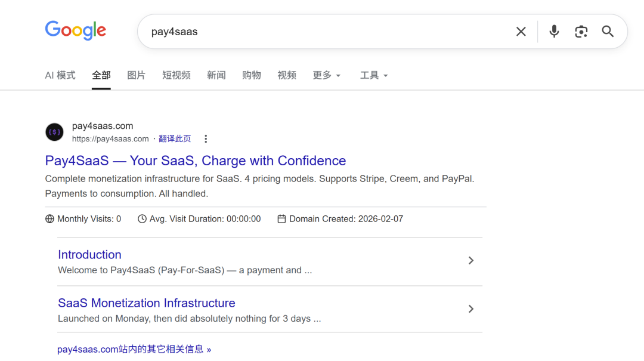Open more results from pay4saas.com link
Image resolution: width=644 pixels, height=361 pixels.
coord(134,349)
